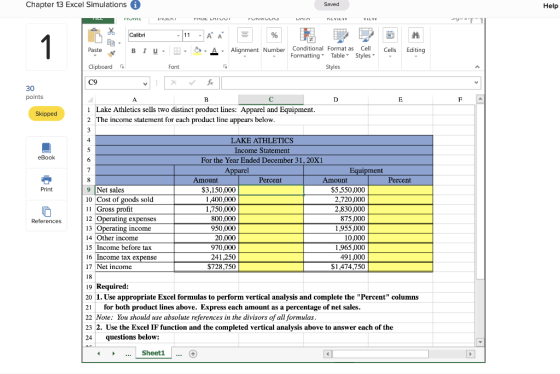Toggle Bold formatting
This screenshot has width=560, height=374.
point(133,51)
